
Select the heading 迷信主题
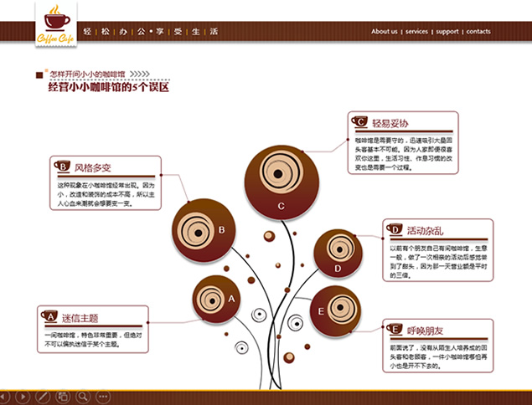(80, 318)
